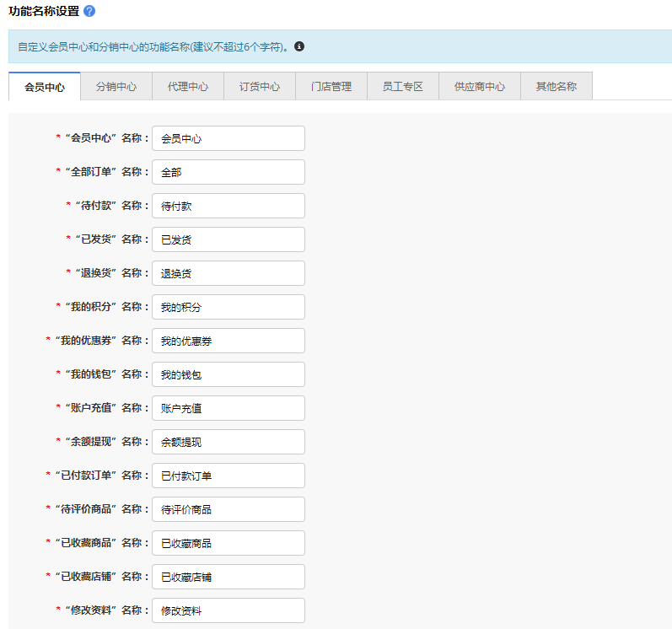This screenshot has width=672, height=629.
Task: Edit the “待付款” name field
Action: point(228,206)
